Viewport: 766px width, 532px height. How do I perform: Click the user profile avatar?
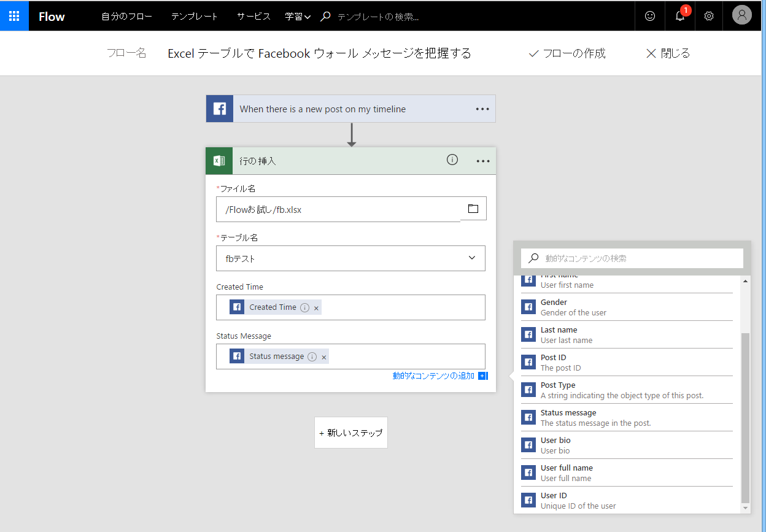[x=741, y=15]
